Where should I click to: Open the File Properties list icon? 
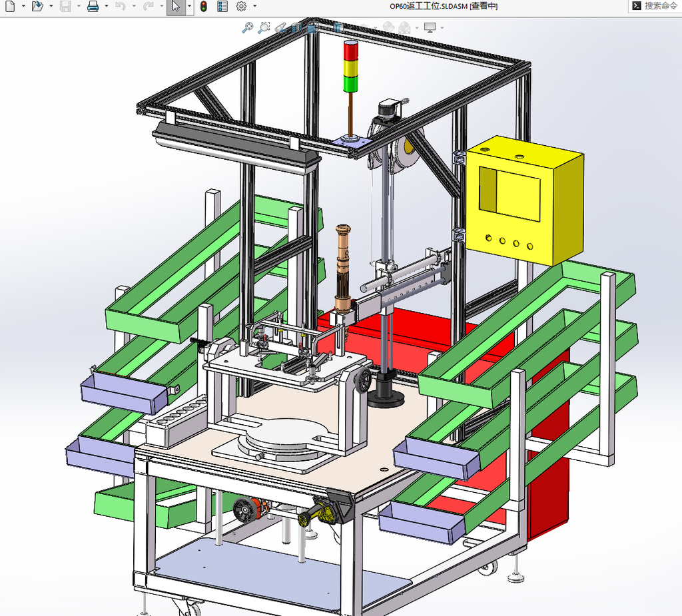[222, 6]
